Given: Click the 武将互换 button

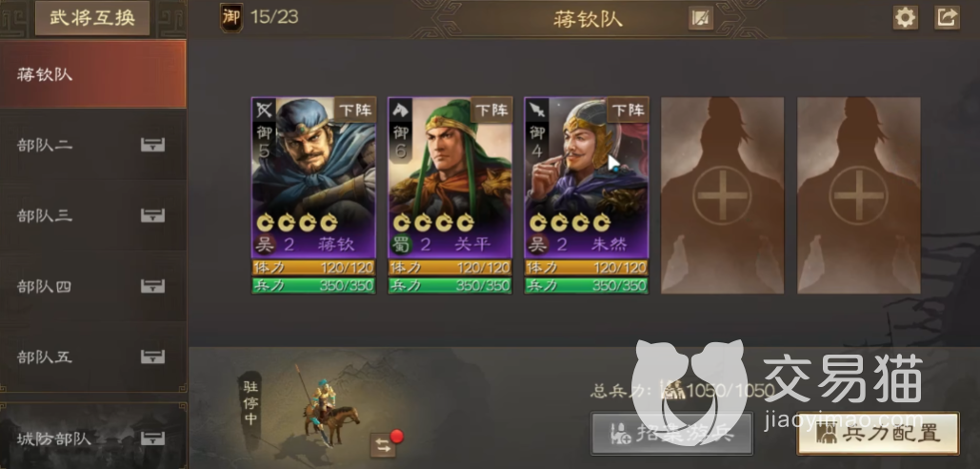Looking at the screenshot, I should click(x=92, y=17).
